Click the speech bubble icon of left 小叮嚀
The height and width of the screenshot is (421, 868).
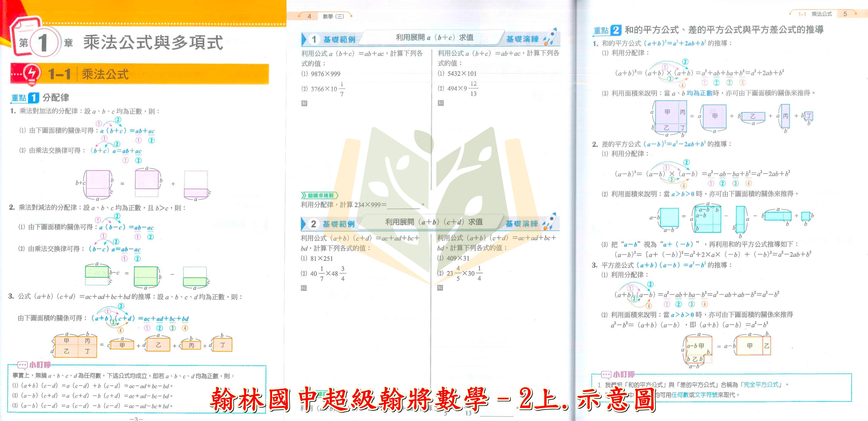coord(23,365)
